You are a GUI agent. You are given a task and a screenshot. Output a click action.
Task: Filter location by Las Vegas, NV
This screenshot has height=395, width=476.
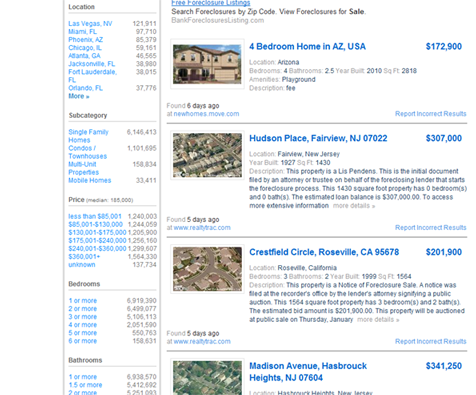point(90,24)
